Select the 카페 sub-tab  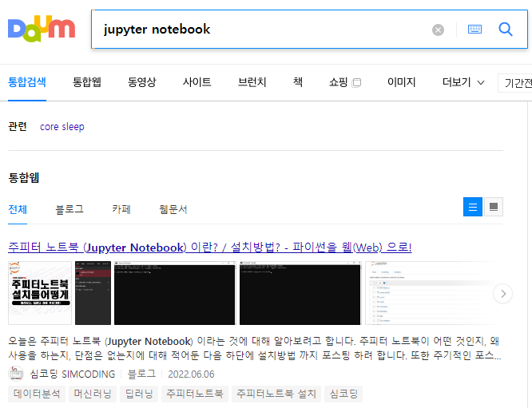point(121,209)
